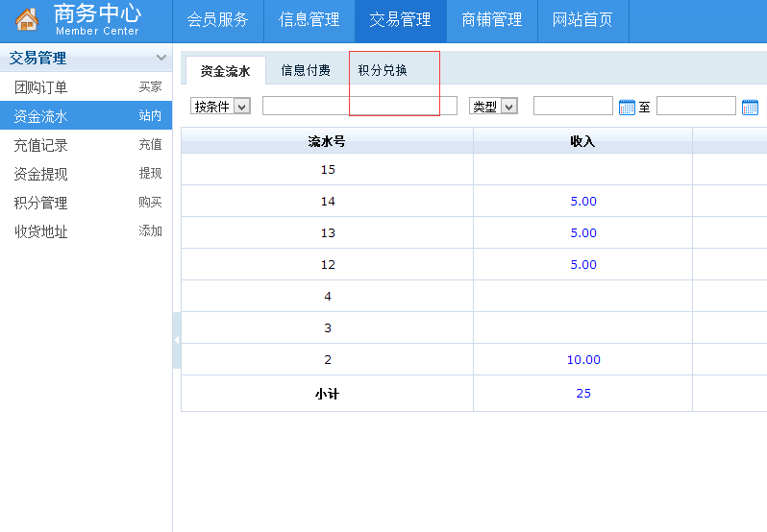This screenshot has width=767, height=532.
Task: Click the search keyword input field
Action: click(359, 107)
